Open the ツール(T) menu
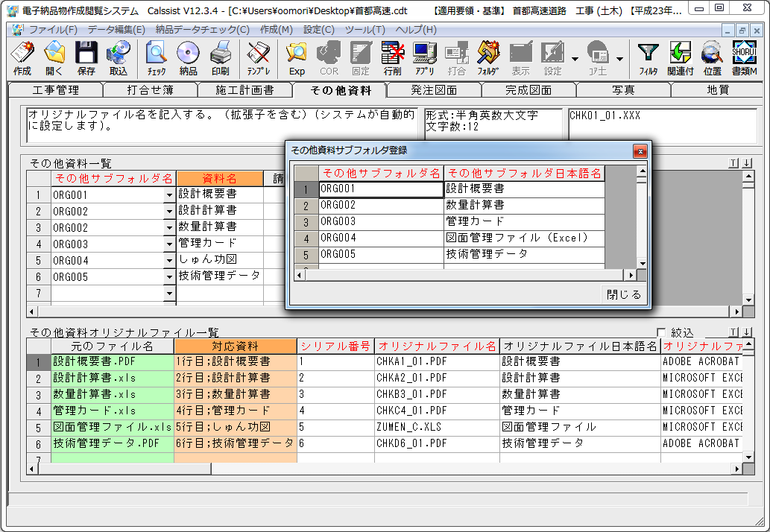The height and width of the screenshot is (532, 770). [x=365, y=30]
